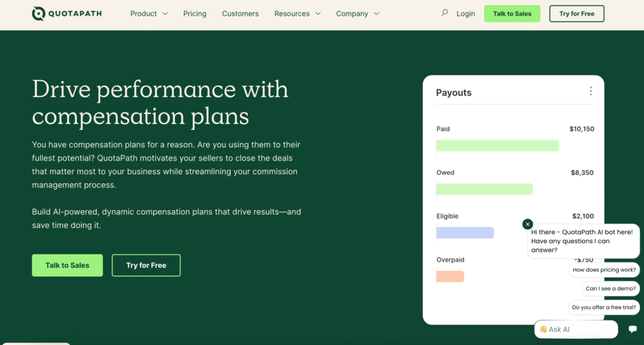Open the Payouts three-dot menu
The height and width of the screenshot is (345, 644).
(x=591, y=91)
